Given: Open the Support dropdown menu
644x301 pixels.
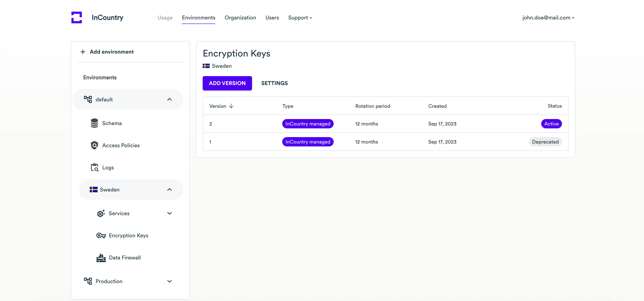Looking at the screenshot, I should click(300, 18).
